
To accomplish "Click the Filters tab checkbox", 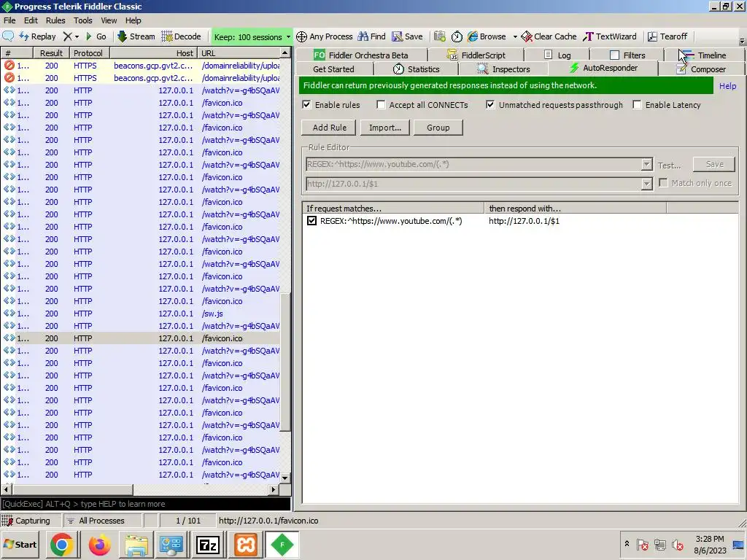I will tap(614, 55).
